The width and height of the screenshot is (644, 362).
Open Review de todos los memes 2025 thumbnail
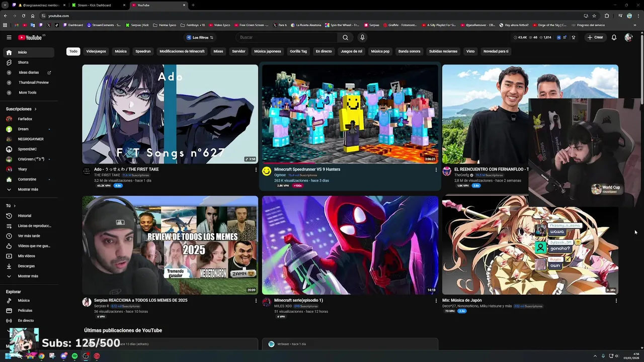(x=170, y=245)
